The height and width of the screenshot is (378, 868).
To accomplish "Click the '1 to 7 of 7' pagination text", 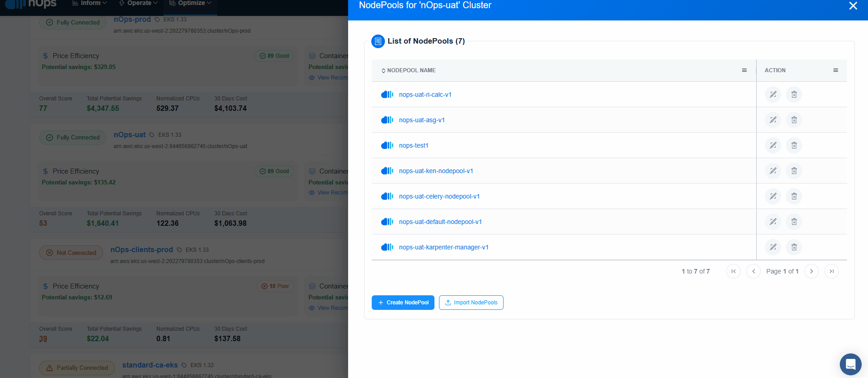I will [x=696, y=271].
